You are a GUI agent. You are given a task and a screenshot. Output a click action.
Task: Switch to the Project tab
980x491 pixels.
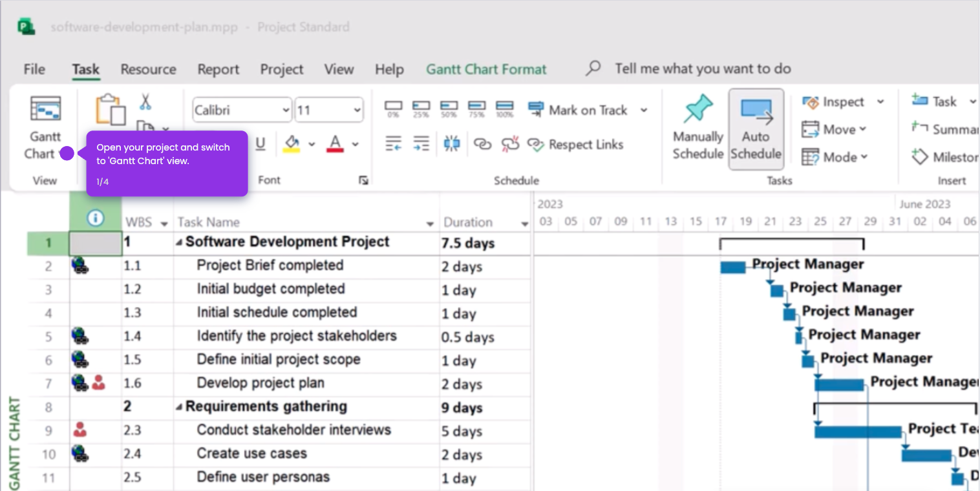282,69
